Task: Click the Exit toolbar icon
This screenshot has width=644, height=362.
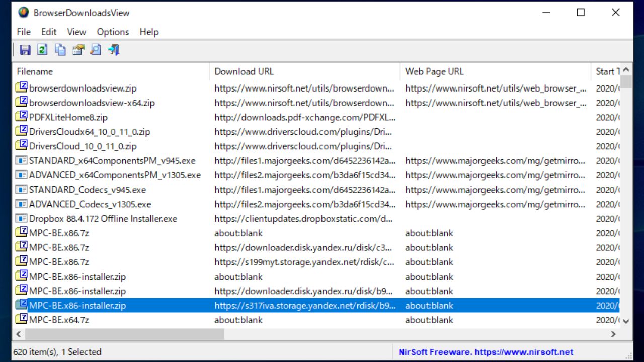Action: (114, 50)
